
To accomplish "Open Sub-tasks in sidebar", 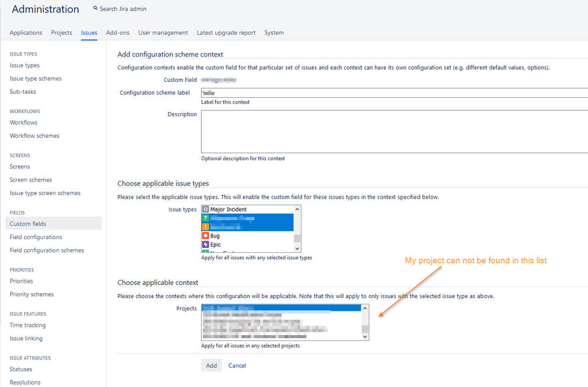I will pyautogui.click(x=23, y=91).
